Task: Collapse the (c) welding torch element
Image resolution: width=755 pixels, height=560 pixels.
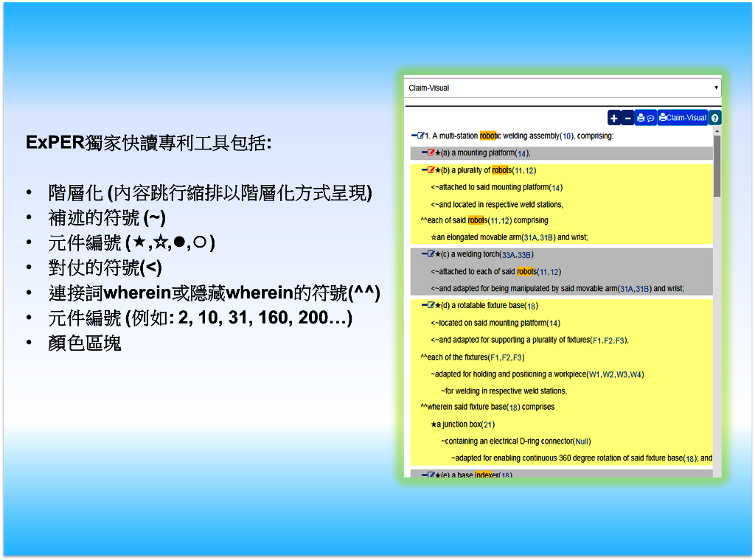Action: pos(424,254)
